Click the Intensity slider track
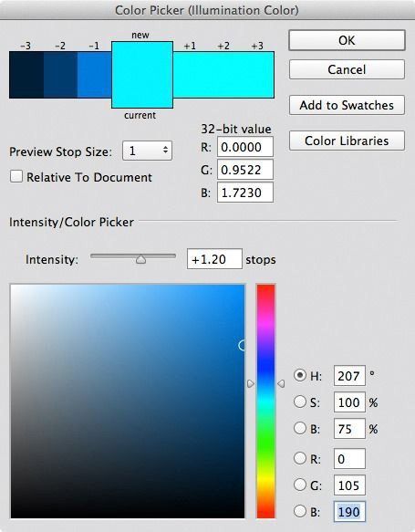This screenshot has height=532, width=415. click(133, 256)
